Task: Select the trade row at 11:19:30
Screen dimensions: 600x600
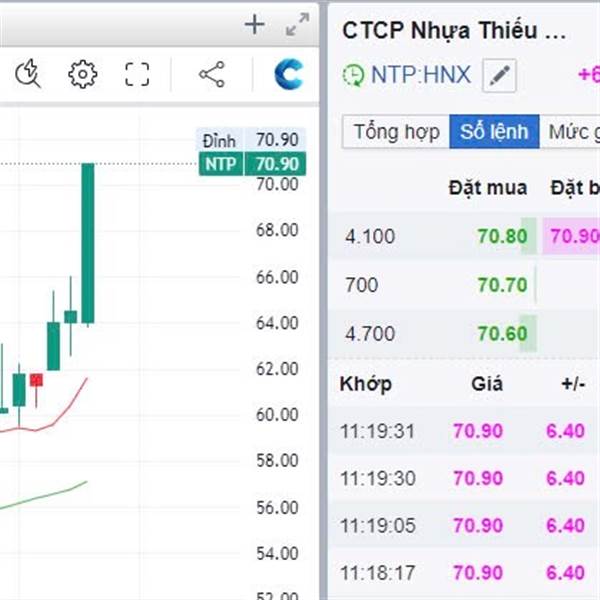Action: click(464, 478)
